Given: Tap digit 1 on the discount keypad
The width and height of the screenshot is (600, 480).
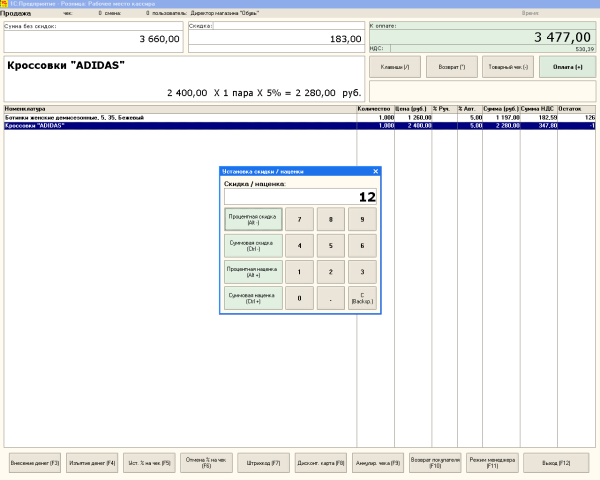Looking at the screenshot, I should tap(300, 272).
